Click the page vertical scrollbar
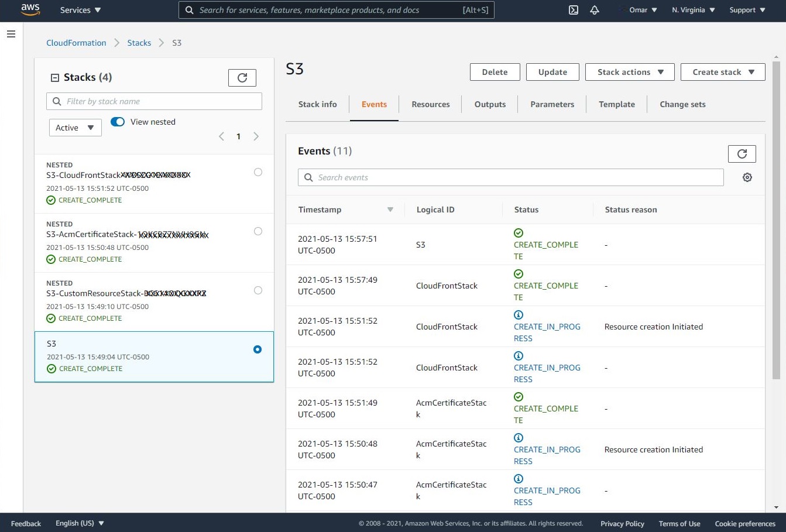The image size is (786, 532). tap(776, 220)
